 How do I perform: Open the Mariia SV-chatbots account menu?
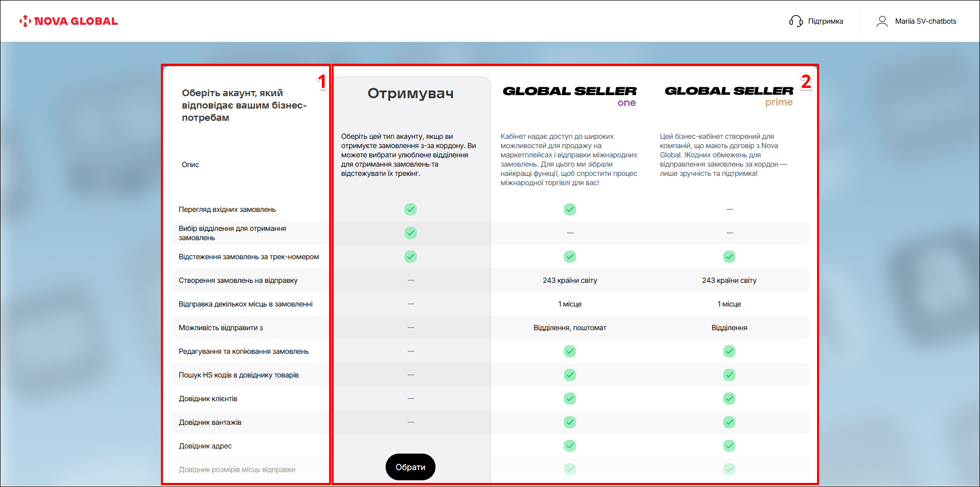925,21
